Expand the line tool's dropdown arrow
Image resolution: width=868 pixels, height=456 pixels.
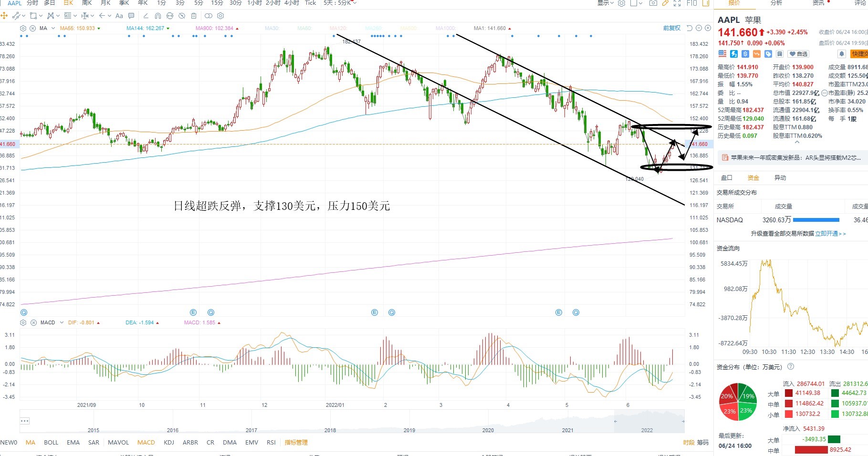pyautogui.click(x=23, y=16)
